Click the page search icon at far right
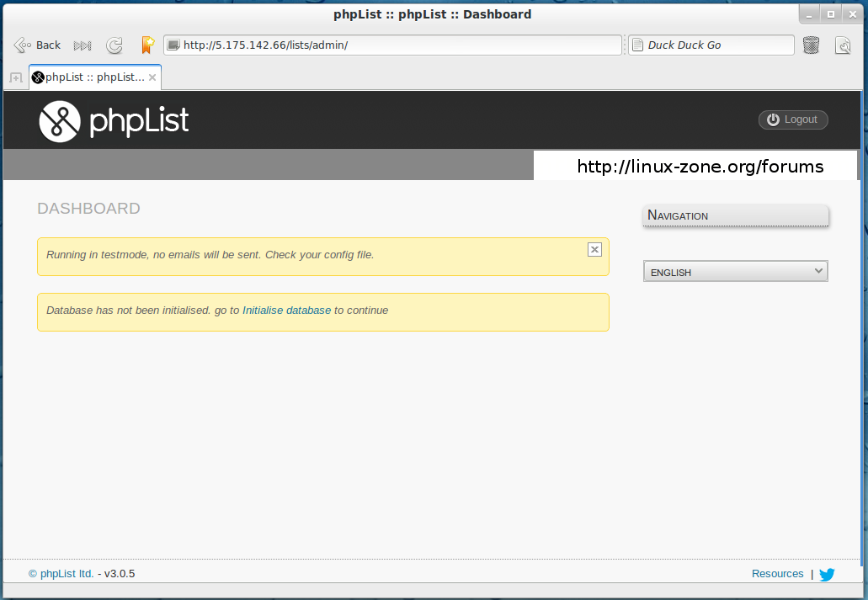 click(843, 45)
